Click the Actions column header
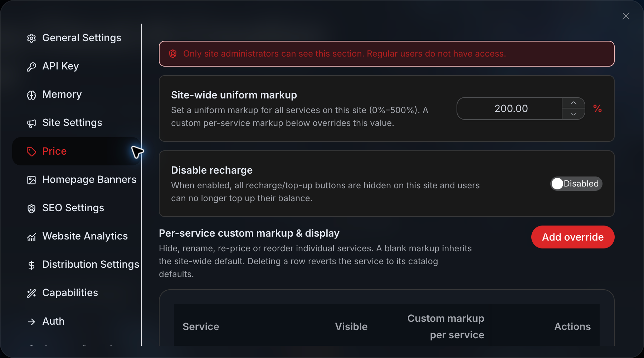The width and height of the screenshot is (644, 358). 572,326
